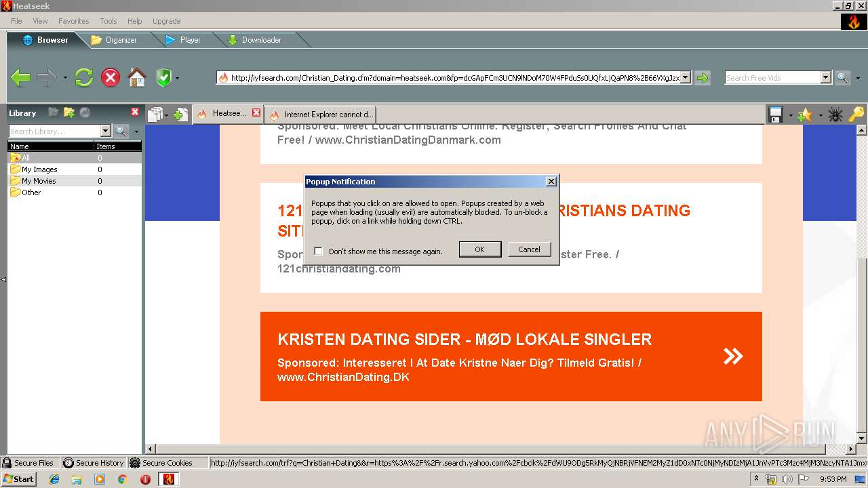
Task: Click the grey forward arrow
Action: [x=47, y=77]
